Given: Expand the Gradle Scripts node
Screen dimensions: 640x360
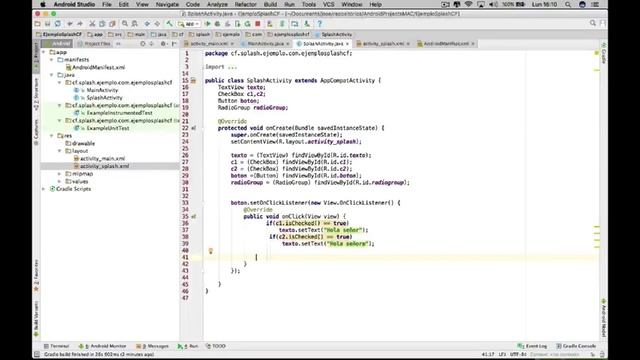Looking at the screenshot, I should coord(44,189).
